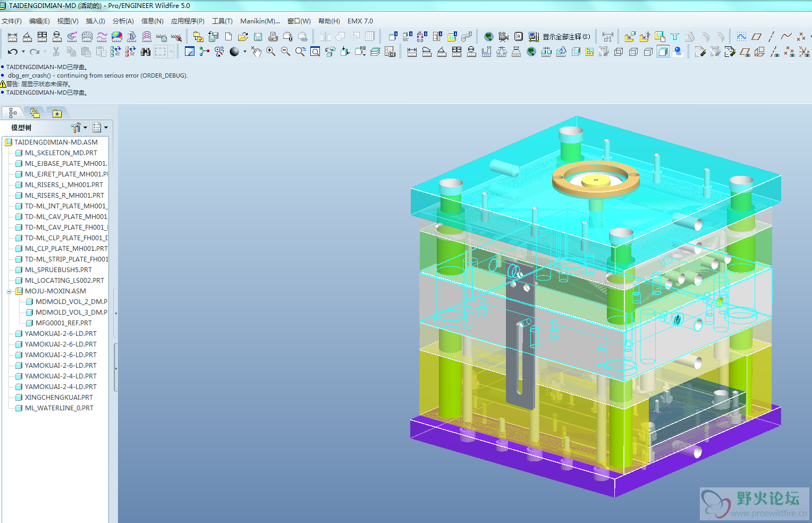Click the Copy icon
The width and height of the screenshot is (812, 523).
[x=71, y=52]
